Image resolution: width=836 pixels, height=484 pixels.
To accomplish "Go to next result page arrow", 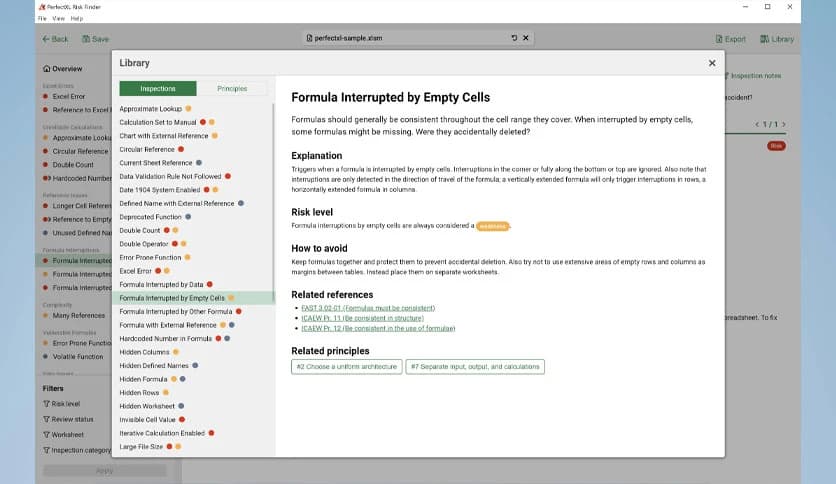I will click(x=784, y=124).
